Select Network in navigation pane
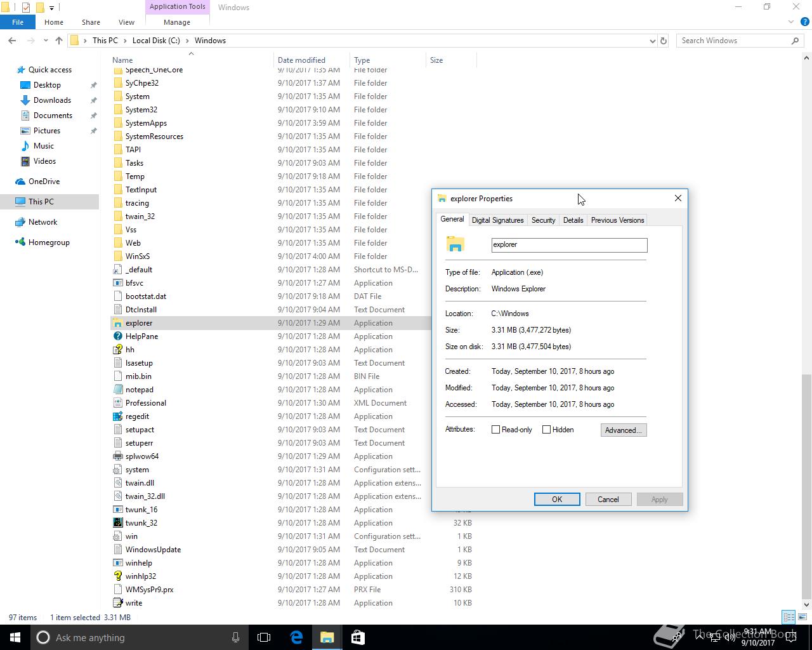 (43, 222)
